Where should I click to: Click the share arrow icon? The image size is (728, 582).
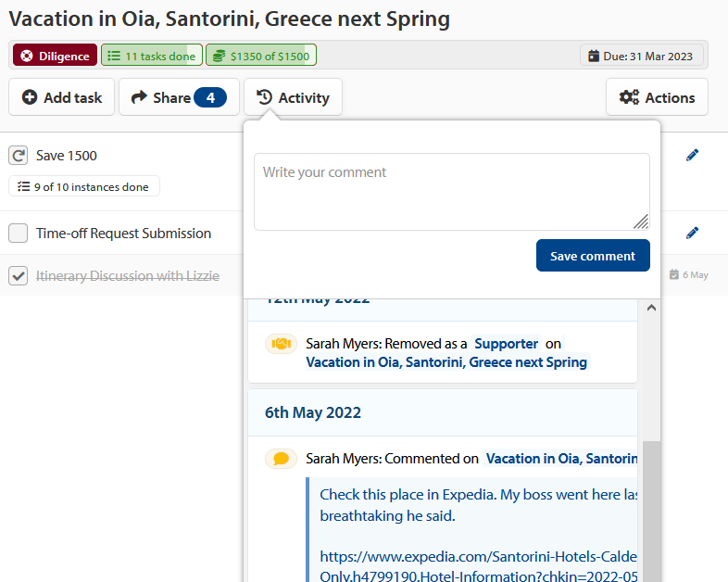(139, 97)
